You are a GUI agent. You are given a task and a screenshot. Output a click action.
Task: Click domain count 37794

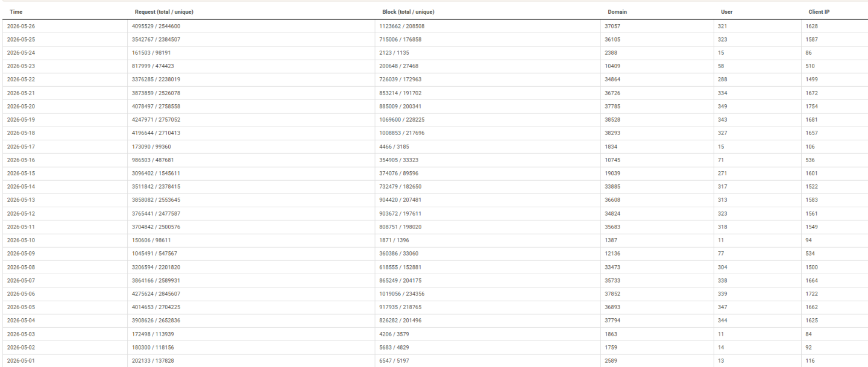(x=612, y=320)
